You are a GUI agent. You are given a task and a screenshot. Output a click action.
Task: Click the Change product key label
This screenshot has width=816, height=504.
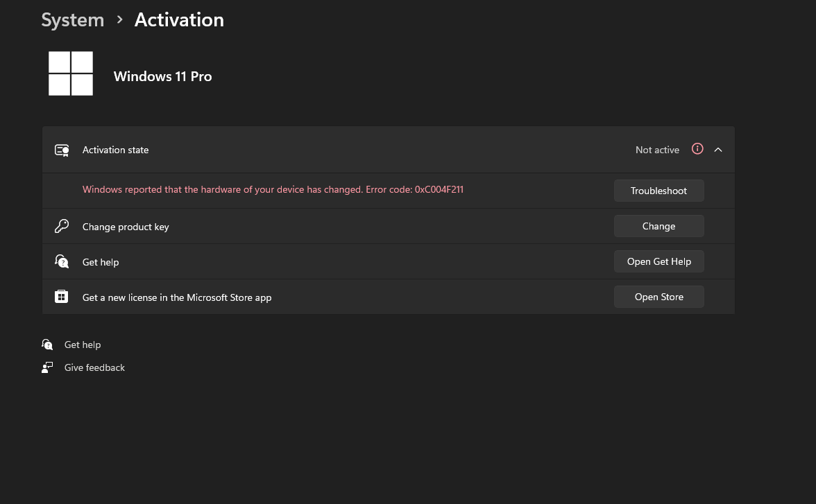pos(126,227)
